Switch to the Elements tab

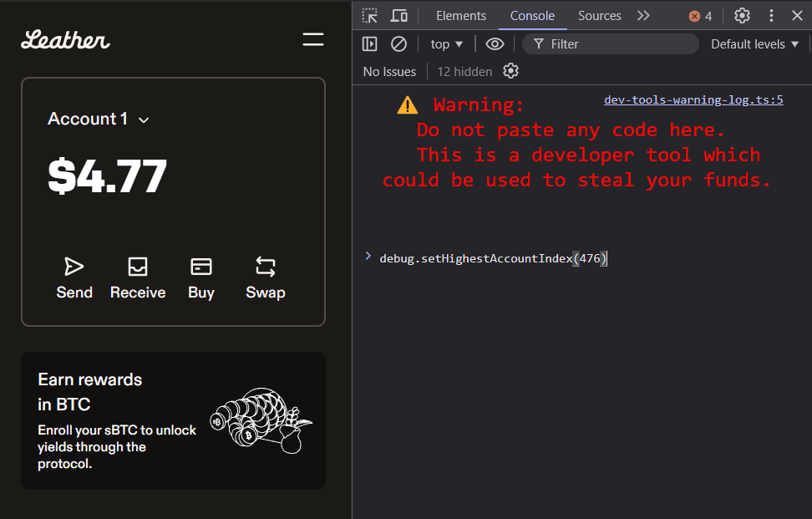[460, 16]
